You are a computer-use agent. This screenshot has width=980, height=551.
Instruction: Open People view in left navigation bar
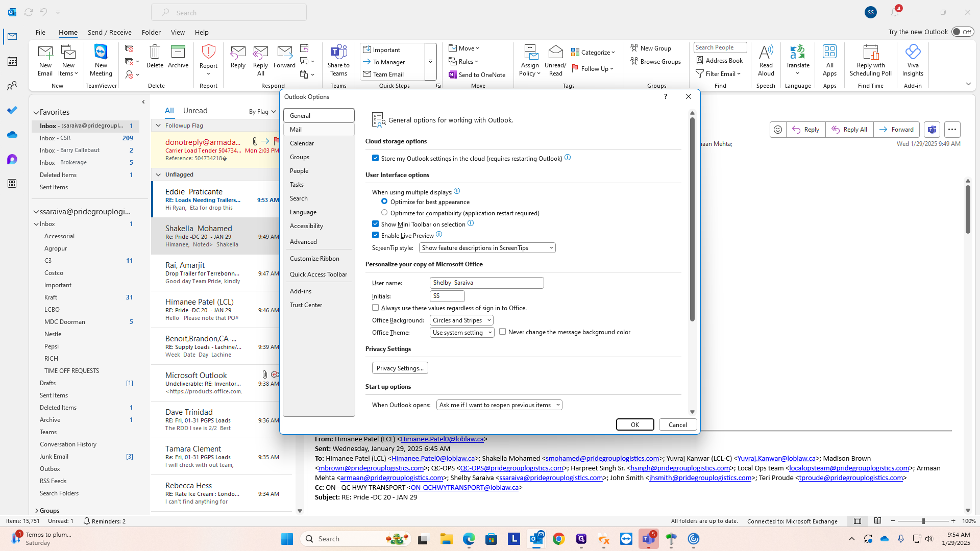click(x=12, y=86)
